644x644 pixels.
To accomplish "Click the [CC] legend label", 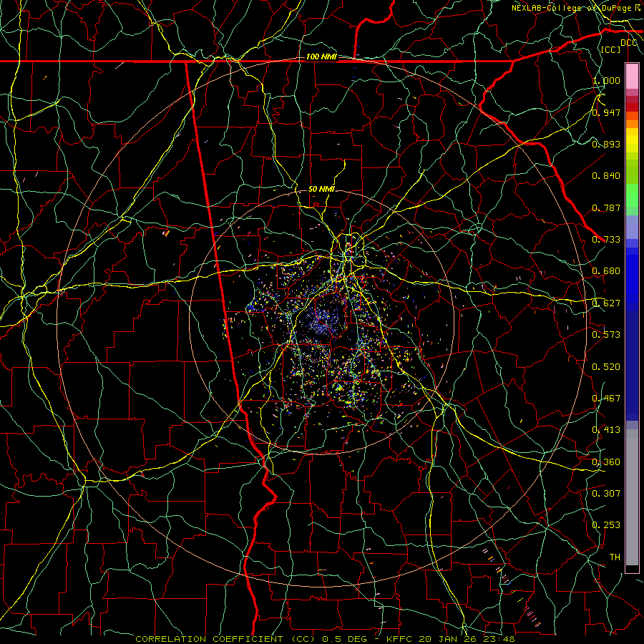I will pos(611,49).
